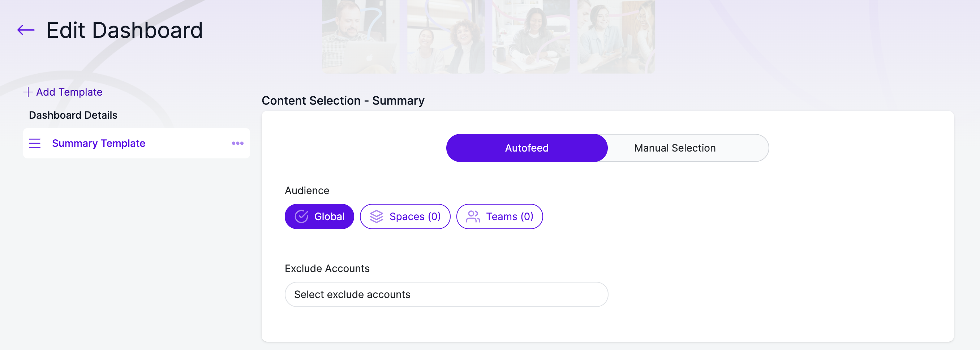Switch to the Autofeed tab

(526, 148)
